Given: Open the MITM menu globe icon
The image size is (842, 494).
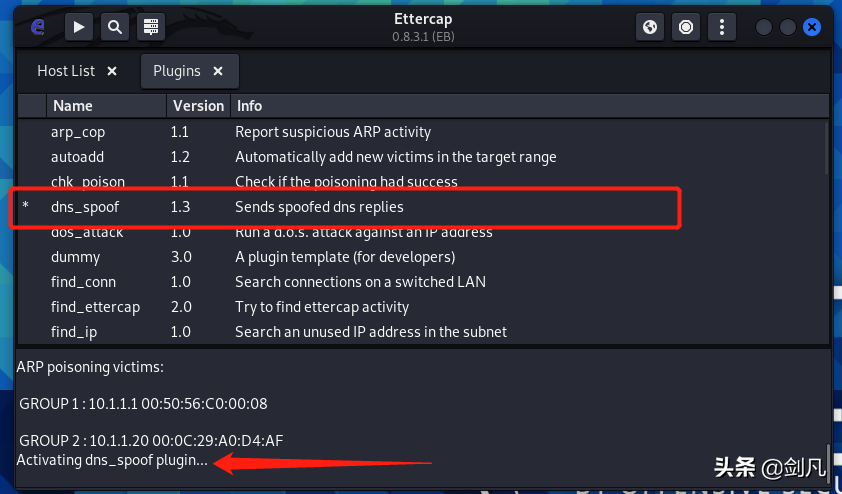Looking at the screenshot, I should click(650, 27).
